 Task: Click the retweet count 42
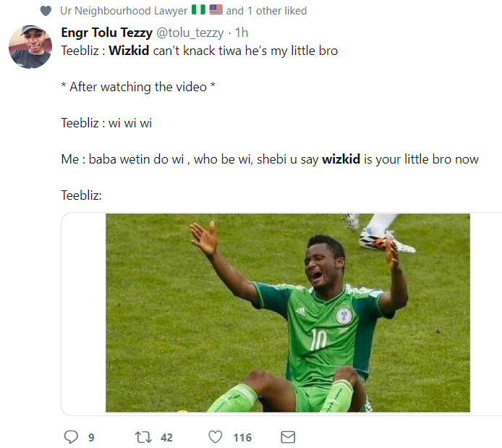(x=166, y=438)
